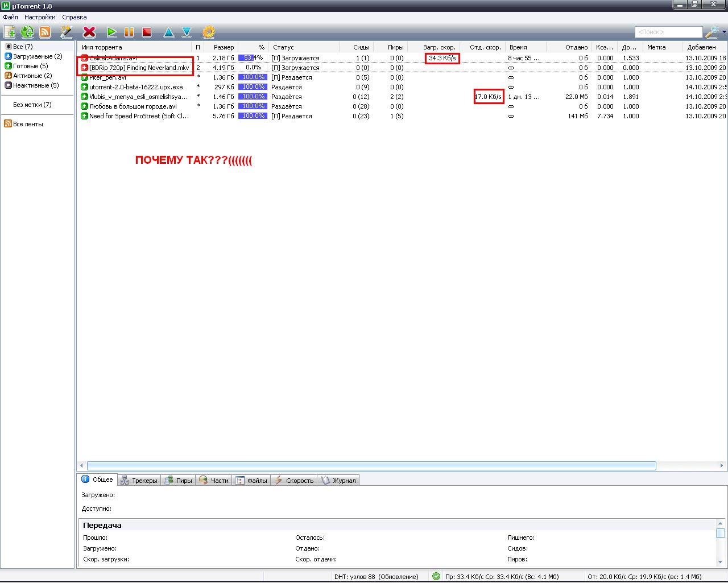Switch to the Пиры tab
728x583 pixels.
178,481
